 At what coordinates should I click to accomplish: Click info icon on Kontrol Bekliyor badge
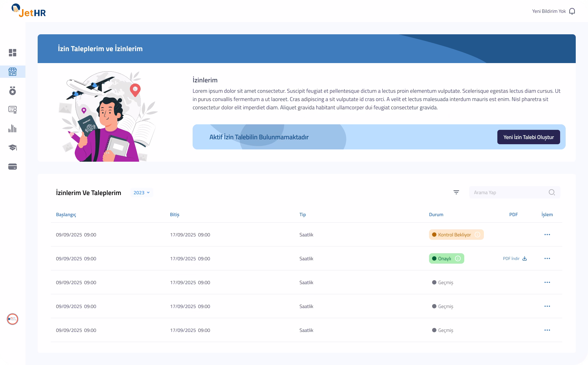point(477,235)
